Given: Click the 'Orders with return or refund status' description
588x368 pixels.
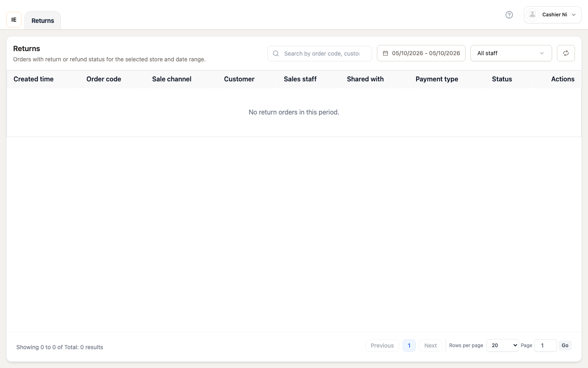Looking at the screenshot, I should pyautogui.click(x=109, y=59).
